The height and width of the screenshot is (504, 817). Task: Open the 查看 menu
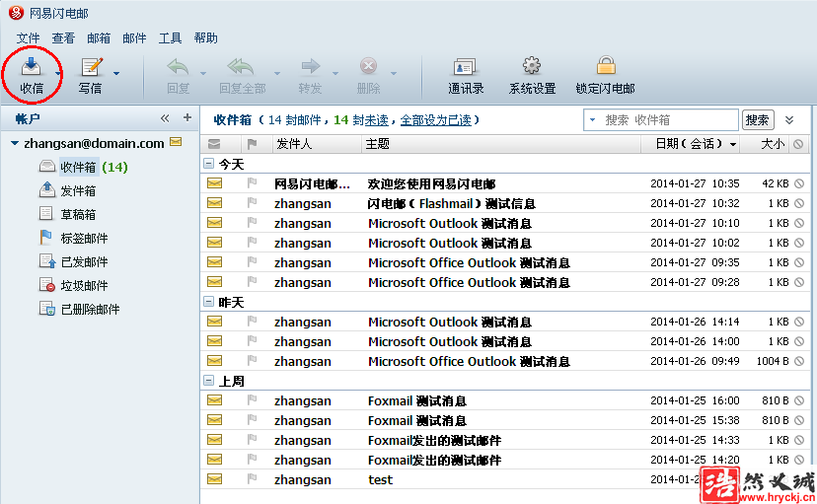(x=63, y=38)
